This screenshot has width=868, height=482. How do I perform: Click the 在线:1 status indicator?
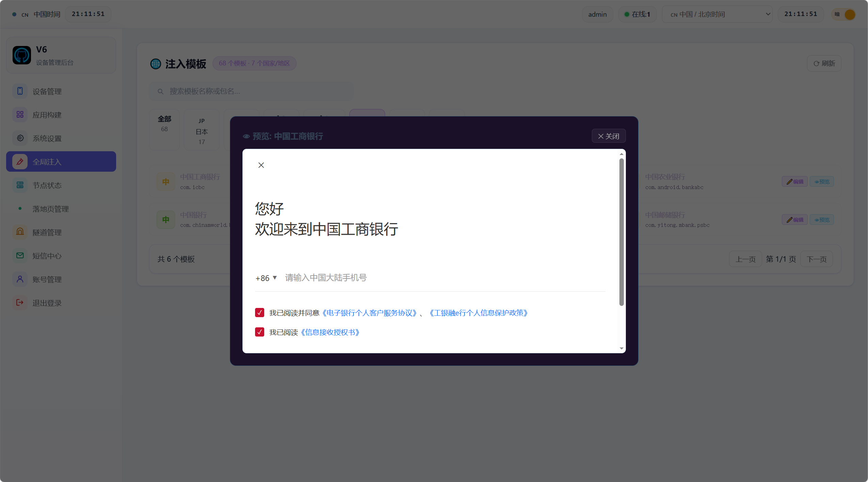637,14
